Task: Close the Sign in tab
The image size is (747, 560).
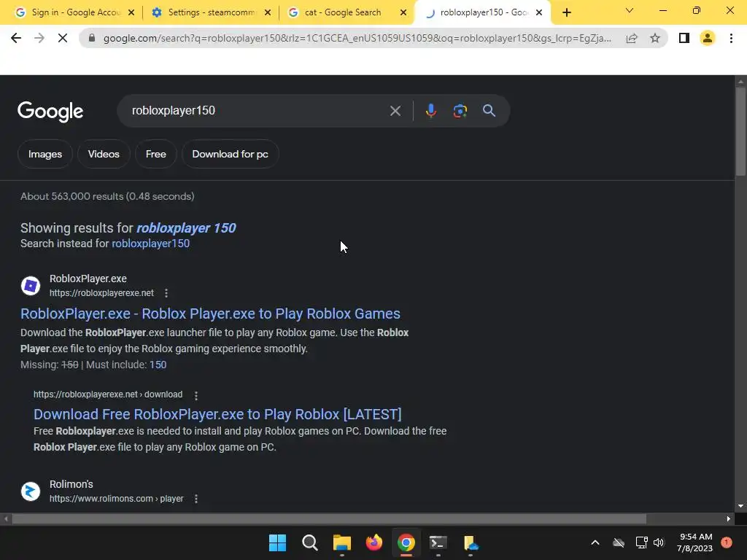Action: (x=131, y=12)
